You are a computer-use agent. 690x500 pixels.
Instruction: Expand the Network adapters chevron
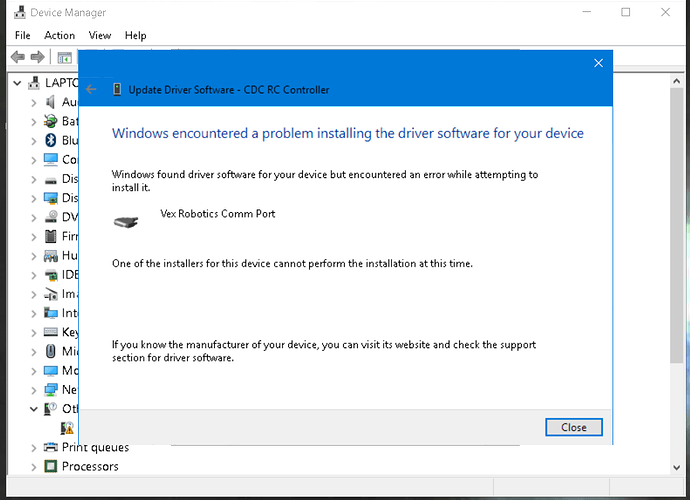coord(34,390)
